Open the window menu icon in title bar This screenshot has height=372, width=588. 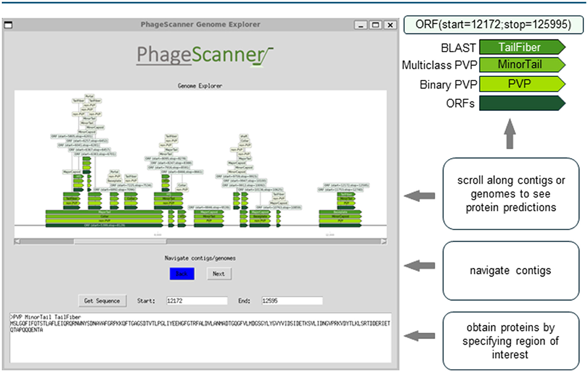tap(8, 25)
